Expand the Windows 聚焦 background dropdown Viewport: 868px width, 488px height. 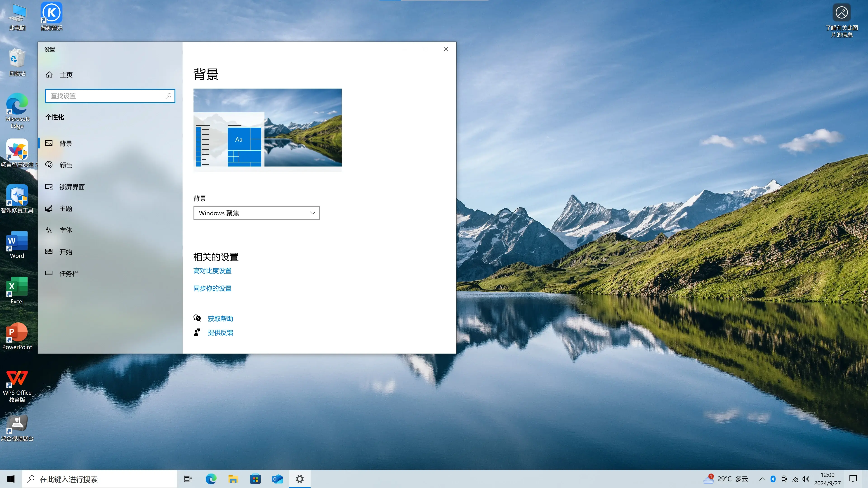pyautogui.click(x=256, y=213)
